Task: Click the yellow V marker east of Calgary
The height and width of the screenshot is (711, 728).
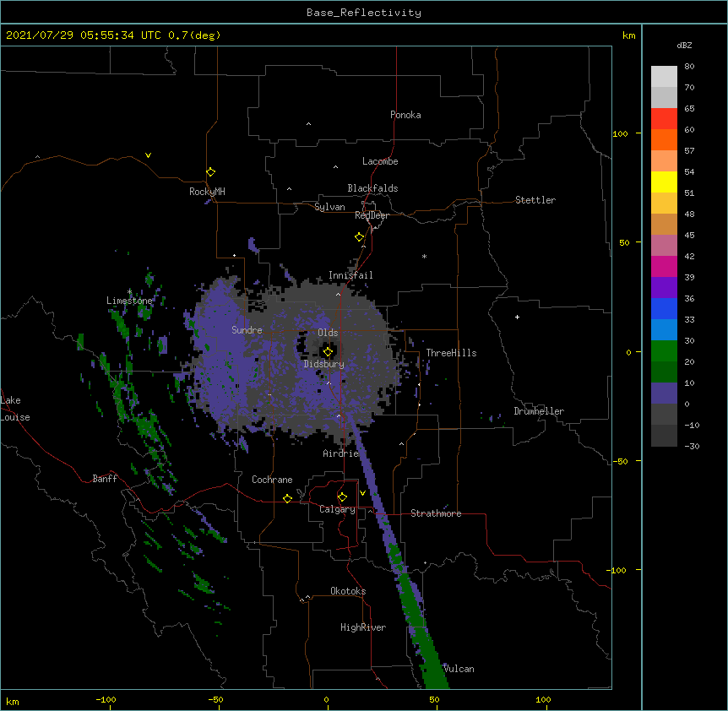Action: click(x=362, y=493)
